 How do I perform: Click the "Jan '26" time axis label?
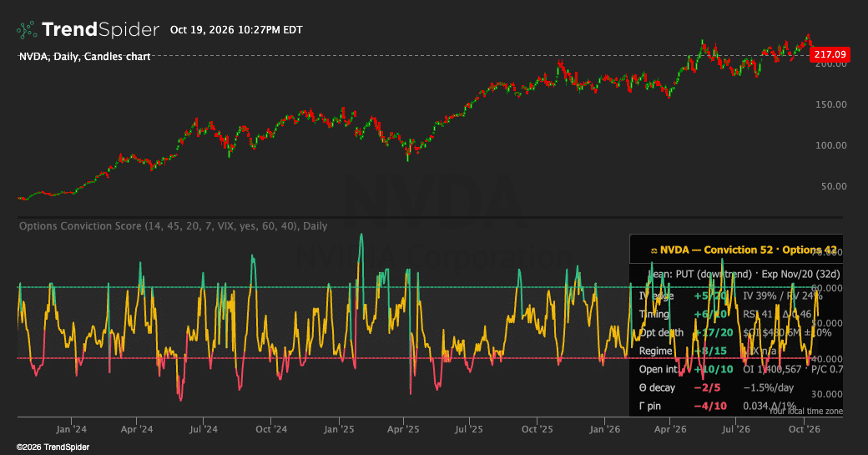(604, 429)
